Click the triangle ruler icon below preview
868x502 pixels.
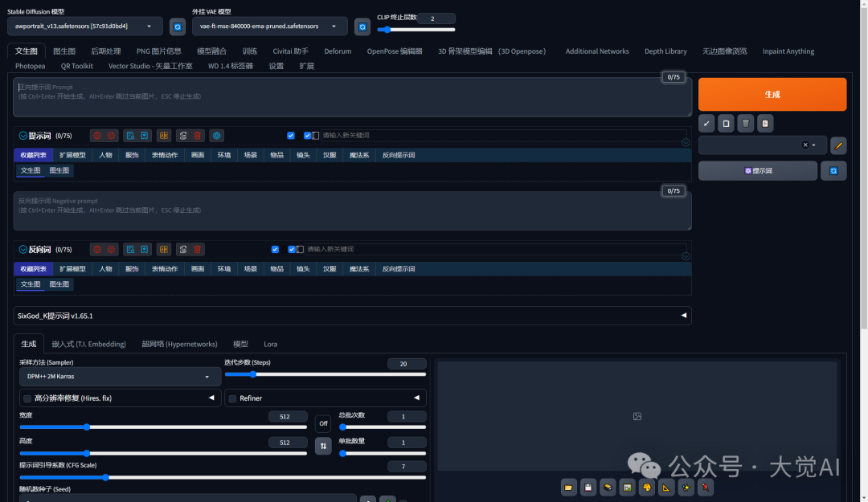(x=666, y=488)
